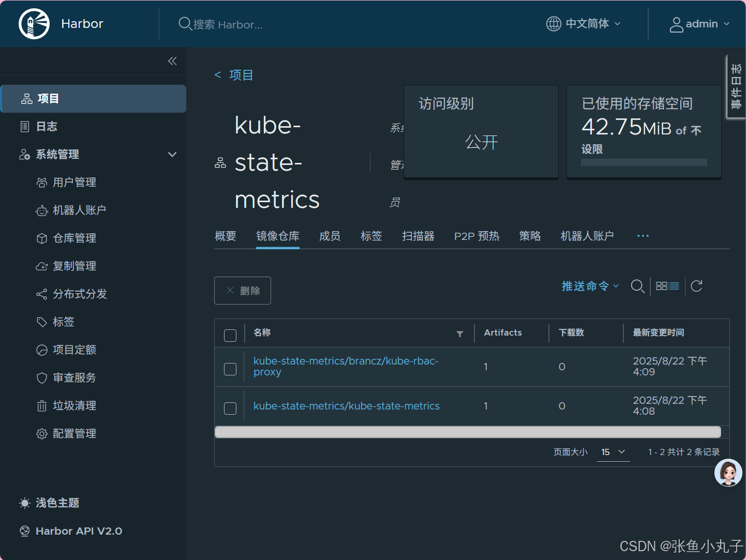Click the 项目 projects icon in sidebar
The height and width of the screenshot is (560, 746).
click(x=27, y=99)
